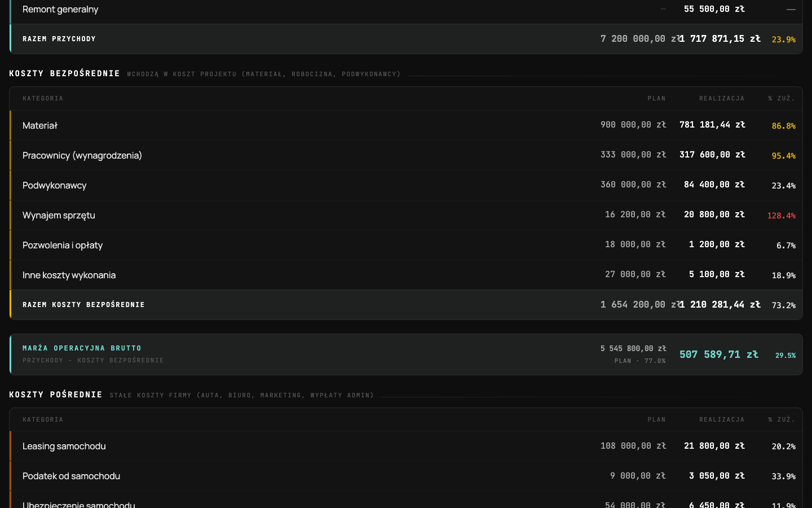Open the "Inne koszty wykonania" category
The image size is (812, 508).
[x=69, y=275]
